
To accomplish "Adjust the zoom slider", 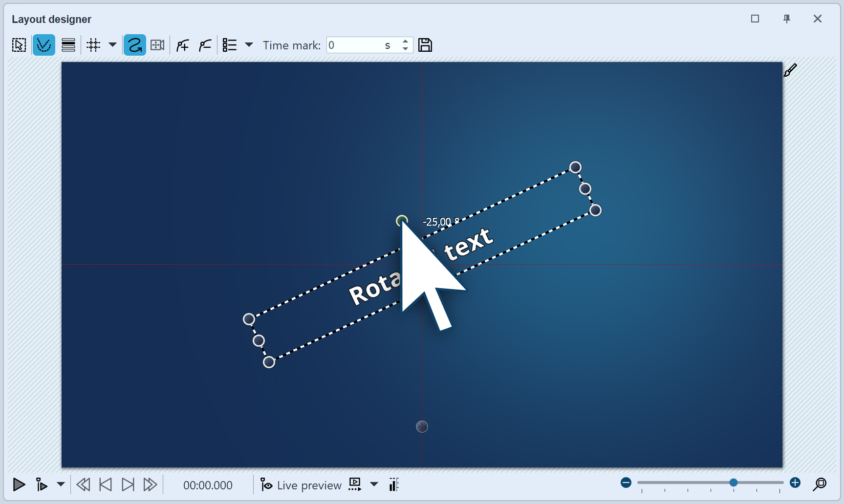I will (x=733, y=483).
